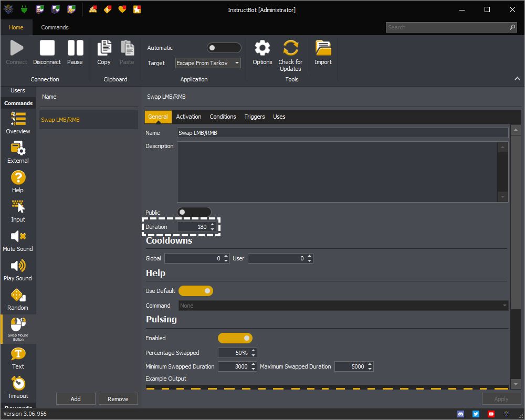Select Swap LMB/RMB in the command list
The height and width of the screenshot is (420, 525).
pos(89,120)
